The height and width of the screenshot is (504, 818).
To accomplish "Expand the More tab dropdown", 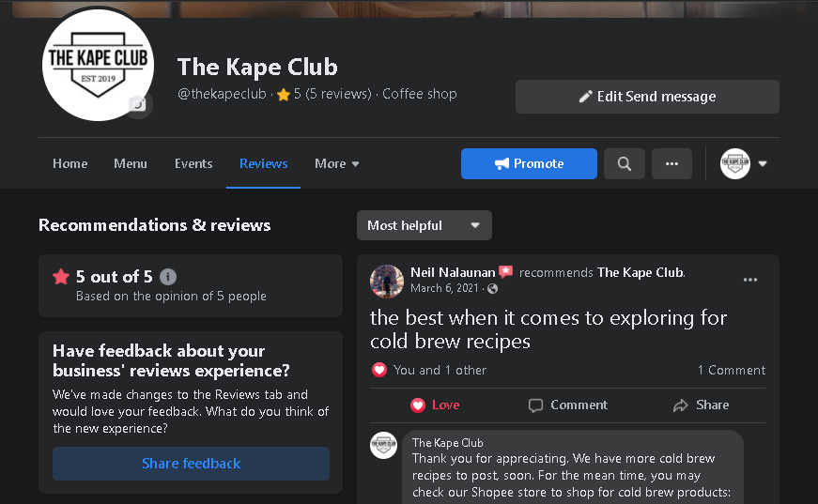I will (336, 163).
